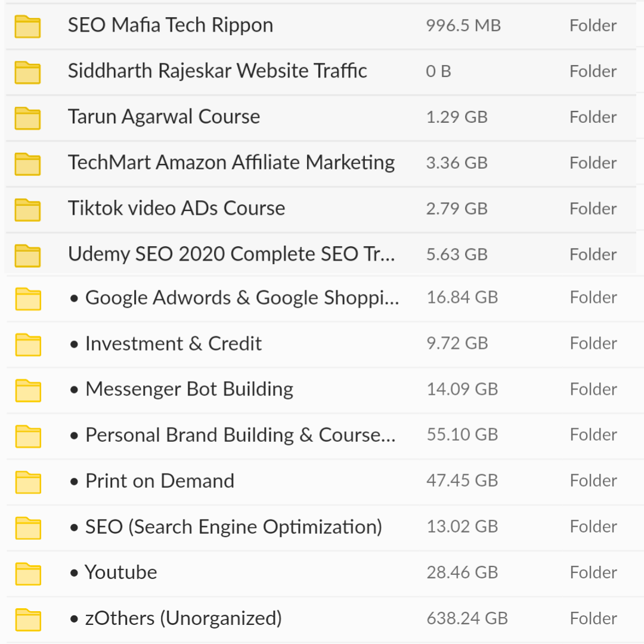The width and height of the screenshot is (644, 644).
Task: Select folder icon for zOthers (Unorganized)
Action: [x=29, y=620]
